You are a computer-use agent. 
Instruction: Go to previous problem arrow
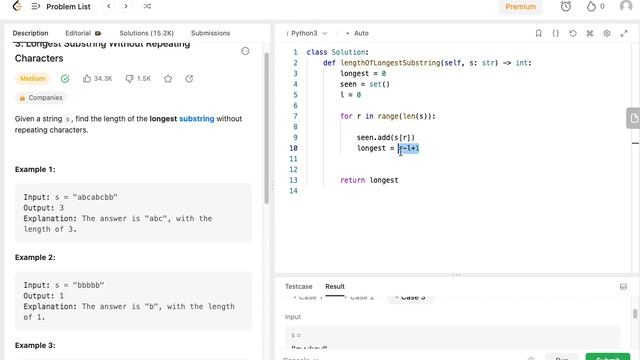109,6
